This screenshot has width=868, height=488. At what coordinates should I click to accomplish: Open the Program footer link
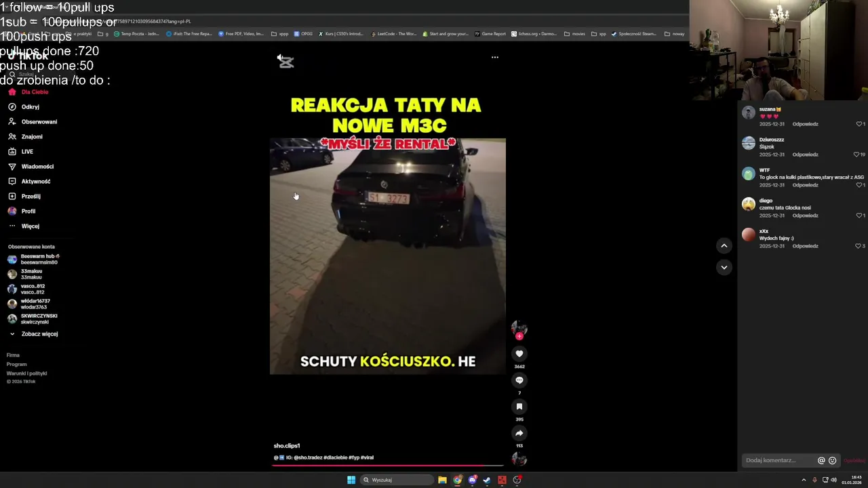pyautogui.click(x=16, y=365)
